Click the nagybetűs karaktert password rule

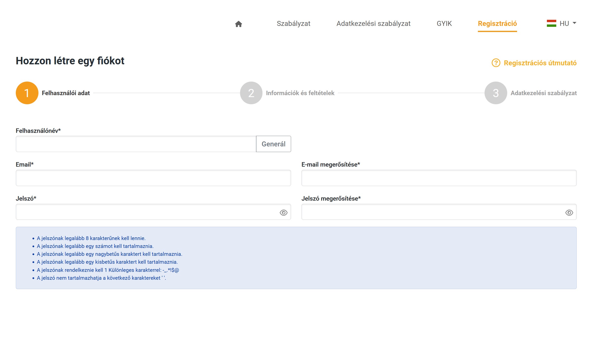tap(109, 254)
